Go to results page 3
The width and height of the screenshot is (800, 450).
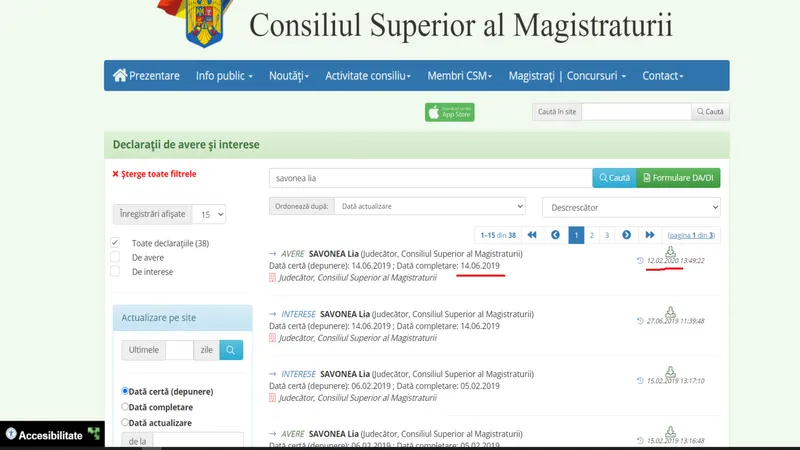(x=607, y=235)
